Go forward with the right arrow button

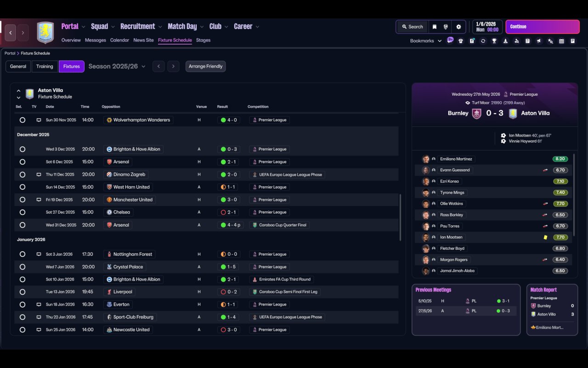23,33
